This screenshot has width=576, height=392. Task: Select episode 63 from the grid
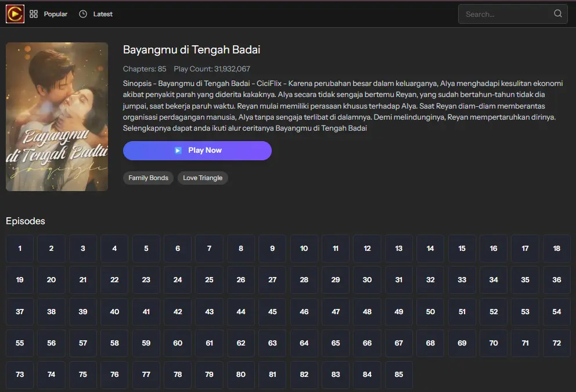pyautogui.click(x=272, y=343)
